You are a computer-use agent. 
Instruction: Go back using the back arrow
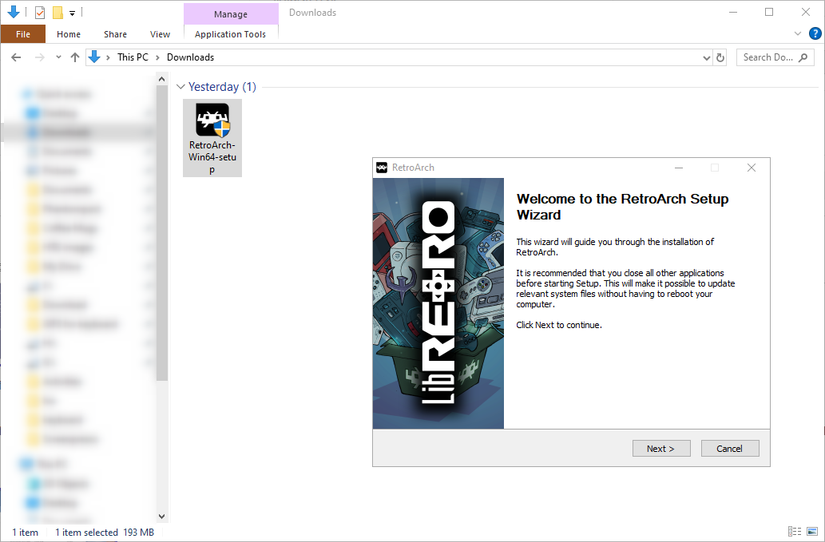(x=16, y=57)
